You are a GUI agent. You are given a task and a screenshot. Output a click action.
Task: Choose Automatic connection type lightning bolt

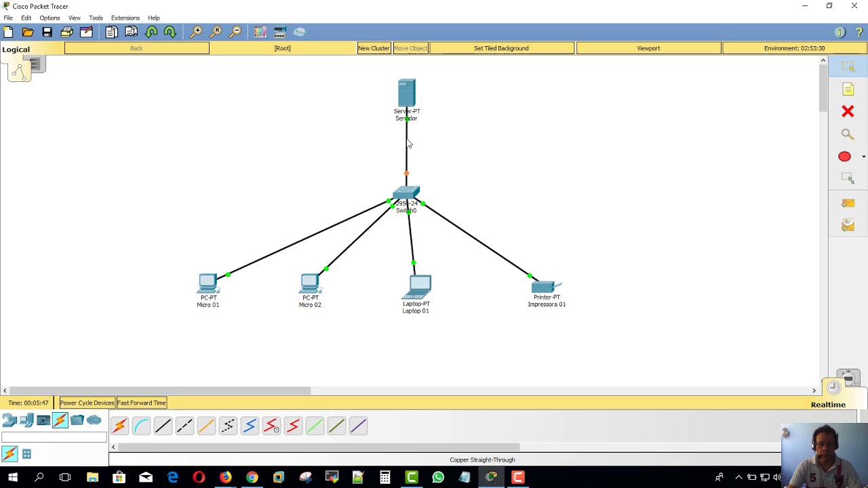point(119,426)
